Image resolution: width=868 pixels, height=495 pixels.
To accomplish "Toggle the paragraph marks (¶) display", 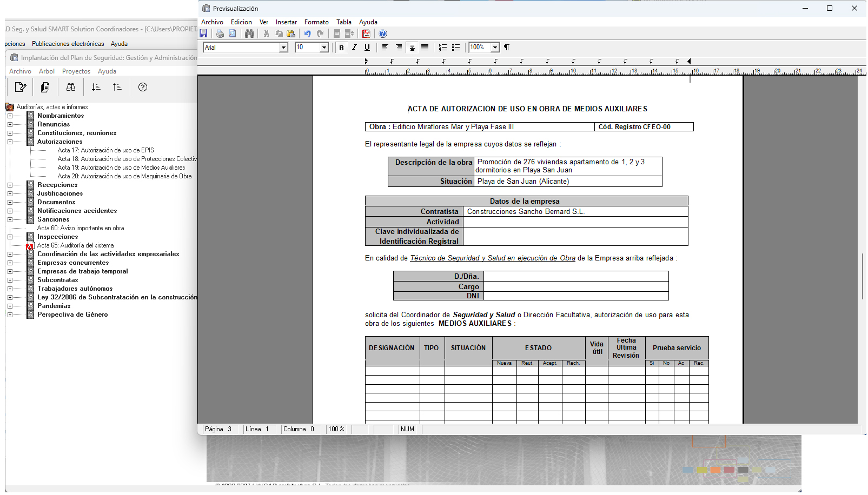I will tap(507, 48).
